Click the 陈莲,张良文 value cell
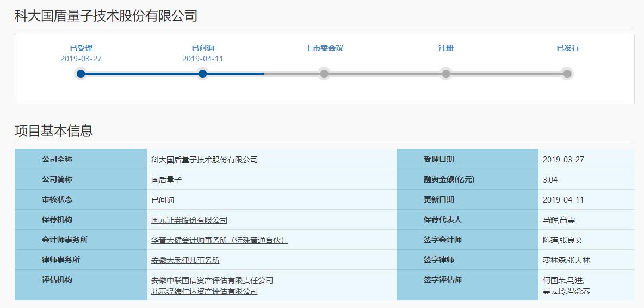The image size is (644, 308). 586,240
